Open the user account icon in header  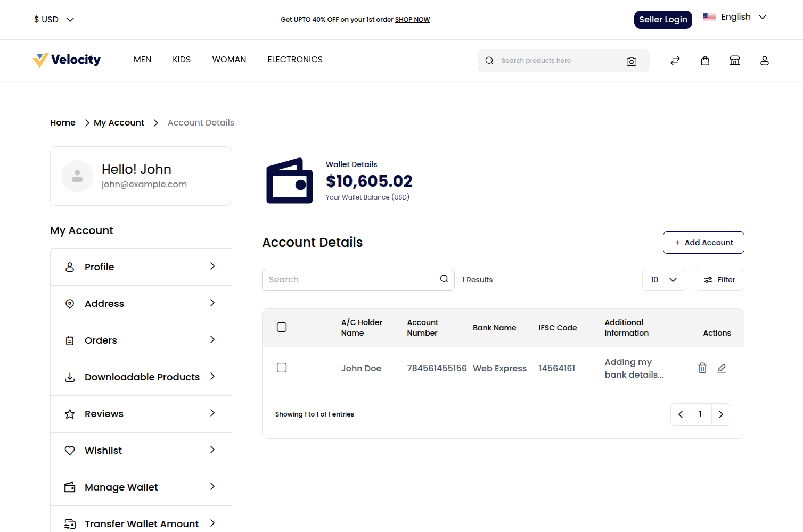765,61
